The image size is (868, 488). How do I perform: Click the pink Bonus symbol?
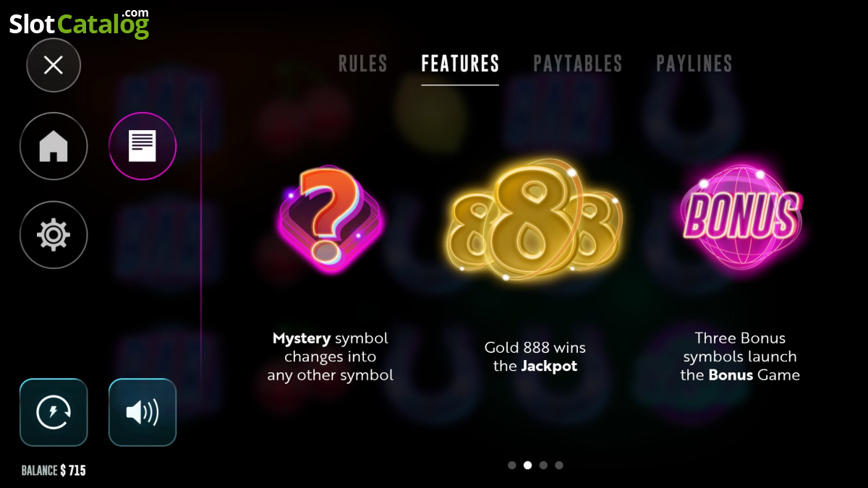(740, 215)
